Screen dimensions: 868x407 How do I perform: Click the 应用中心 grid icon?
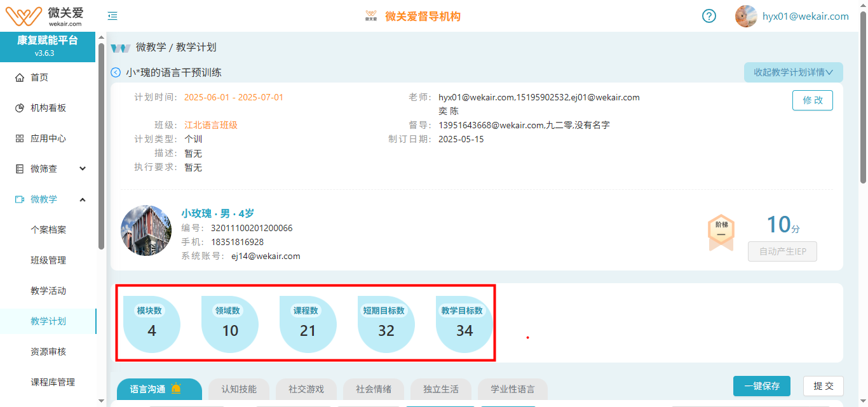click(x=20, y=138)
